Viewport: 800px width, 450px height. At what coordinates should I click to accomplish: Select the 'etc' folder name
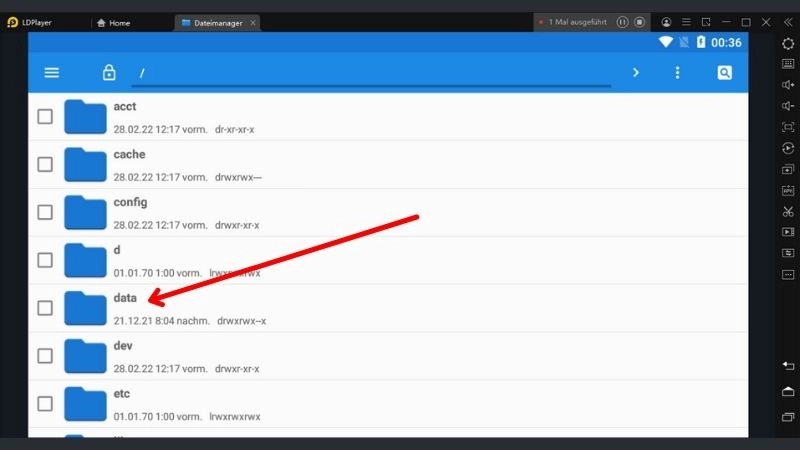pos(121,394)
